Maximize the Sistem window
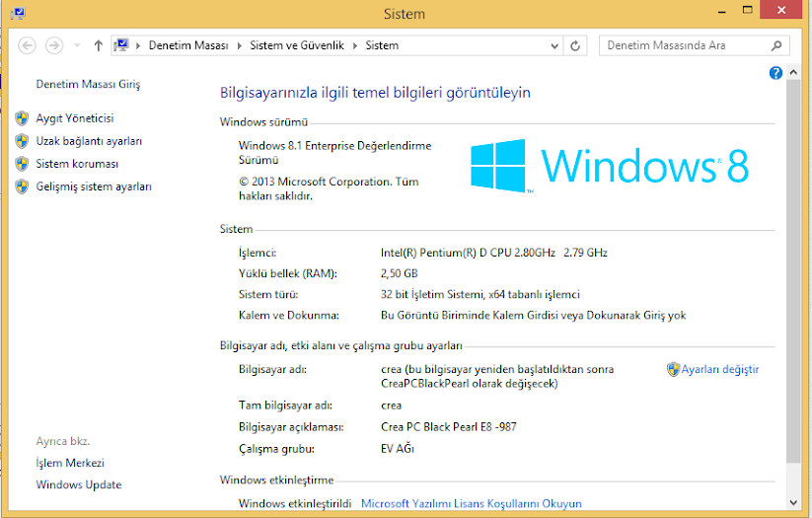Image resolution: width=812 pixels, height=518 pixels. tap(747, 10)
